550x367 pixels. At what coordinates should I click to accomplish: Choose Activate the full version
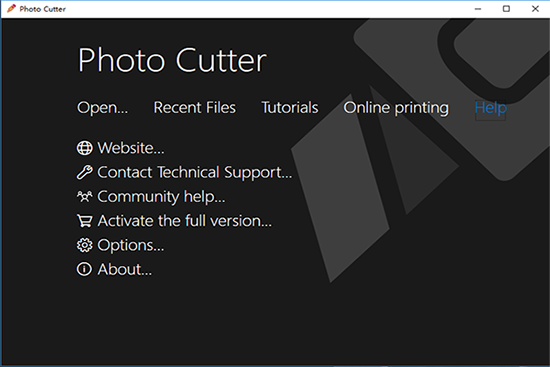click(x=185, y=221)
